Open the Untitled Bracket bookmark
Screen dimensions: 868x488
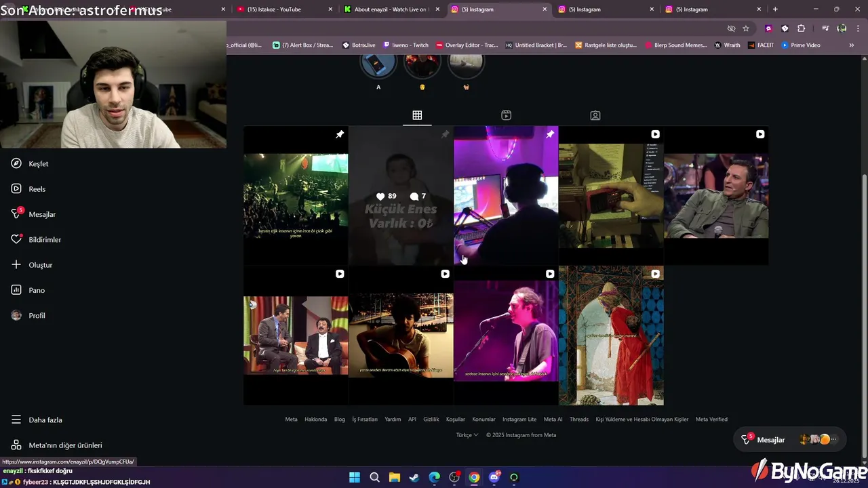click(x=536, y=45)
